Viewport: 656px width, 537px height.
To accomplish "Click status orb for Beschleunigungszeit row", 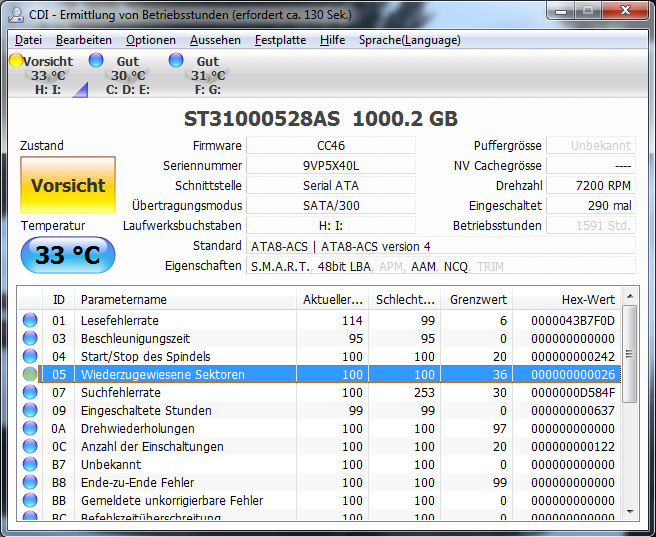I will coord(30,338).
